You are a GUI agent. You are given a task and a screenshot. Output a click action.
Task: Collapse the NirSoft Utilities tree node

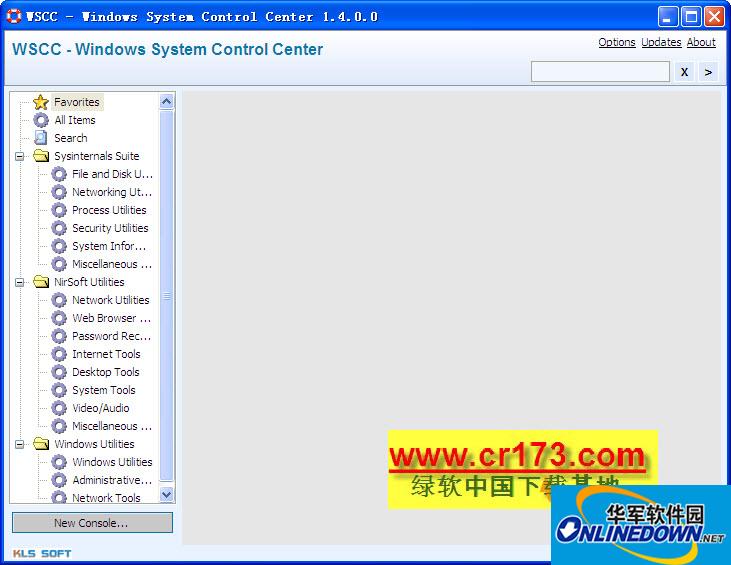click(x=20, y=282)
